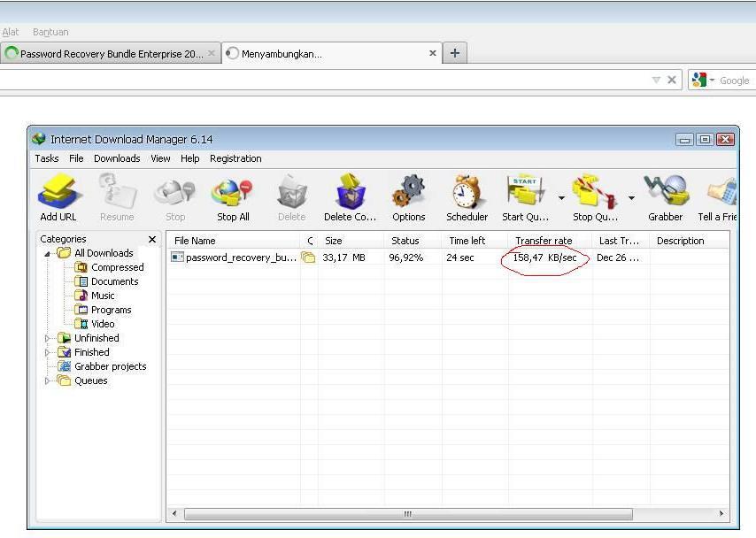Open the View menu

(x=160, y=158)
